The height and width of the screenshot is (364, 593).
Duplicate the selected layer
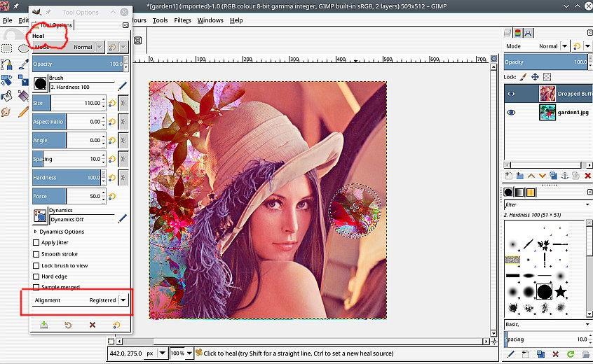tap(553, 176)
